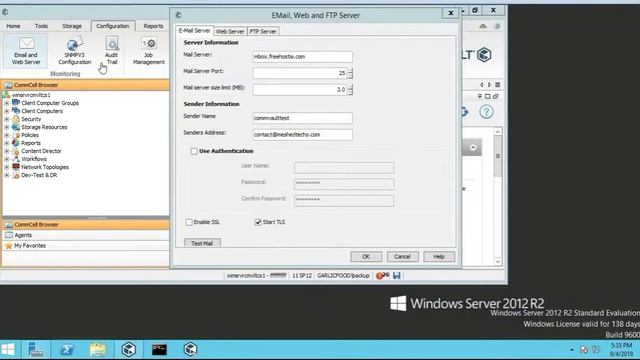
Task: Open Job Management settings
Action: tap(149, 51)
